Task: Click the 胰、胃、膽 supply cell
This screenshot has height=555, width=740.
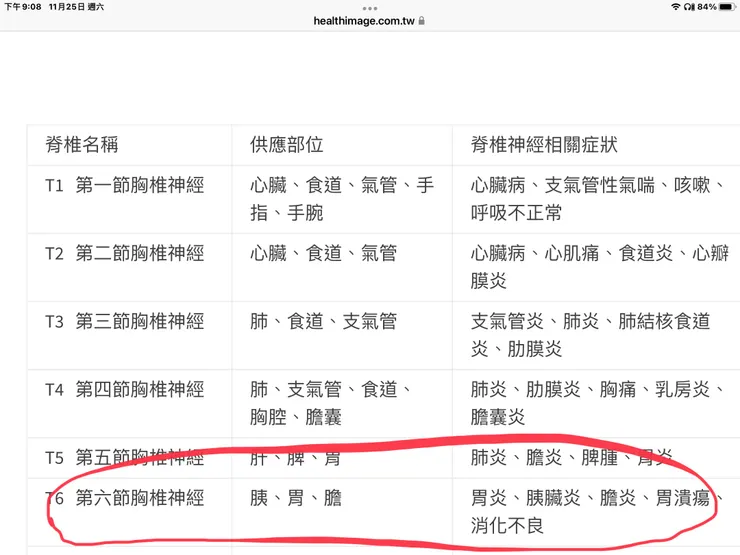Action: pyautogui.click(x=296, y=498)
